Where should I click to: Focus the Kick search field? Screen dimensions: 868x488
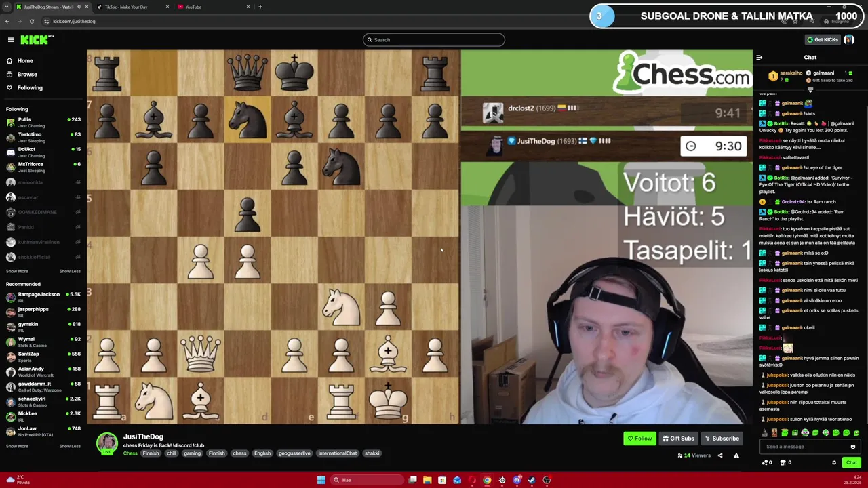[x=433, y=40]
